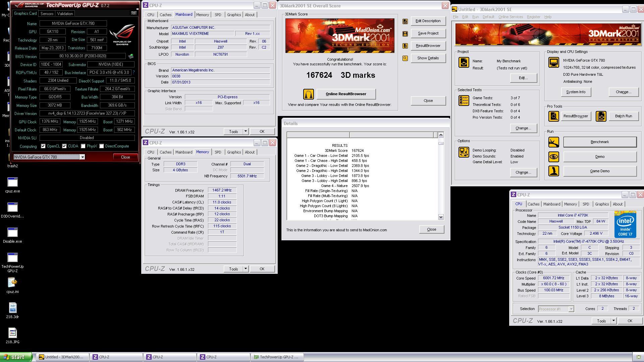
Task: Click the Options settings icon in 3DMark
Action: point(464,152)
